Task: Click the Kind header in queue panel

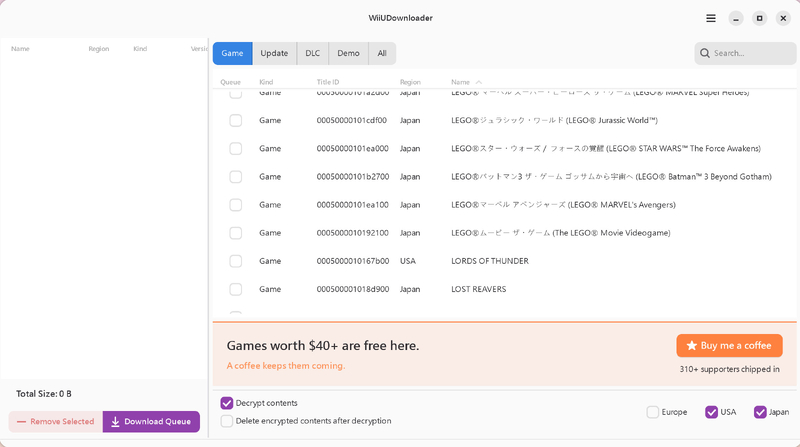Action: click(x=140, y=49)
